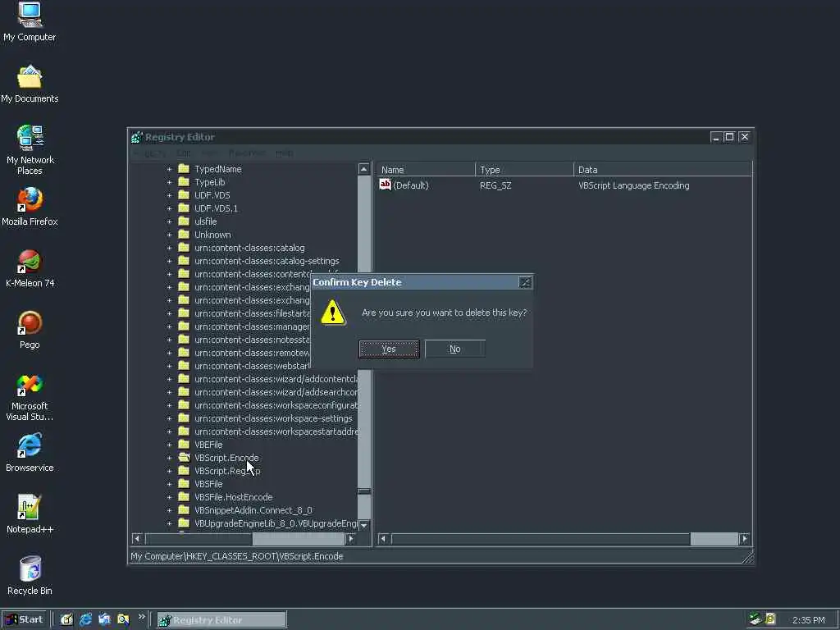Click the folder icon of VBScript.Encode key
The height and width of the screenshot is (630, 840).
pos(184,458)
